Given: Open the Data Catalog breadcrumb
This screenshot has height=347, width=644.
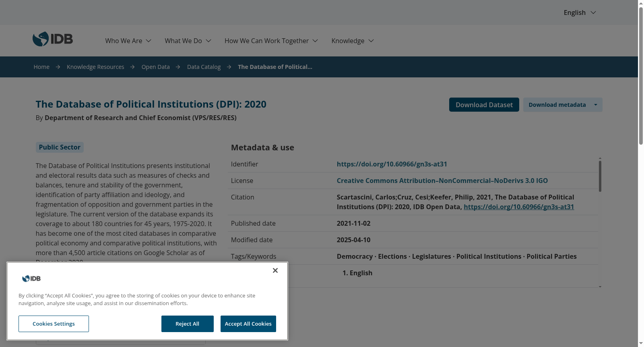Looking at the screenshot, I should (x=204, y=67).
